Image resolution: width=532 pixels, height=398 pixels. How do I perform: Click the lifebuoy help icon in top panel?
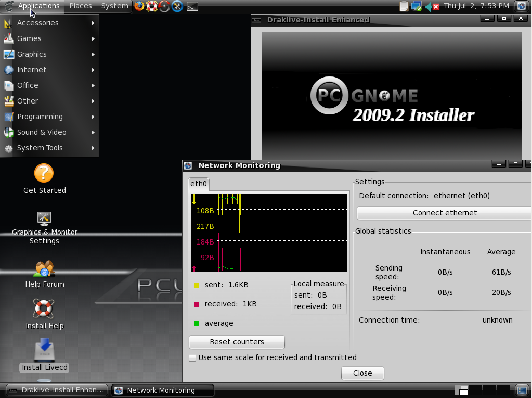(x=152, y=6)
